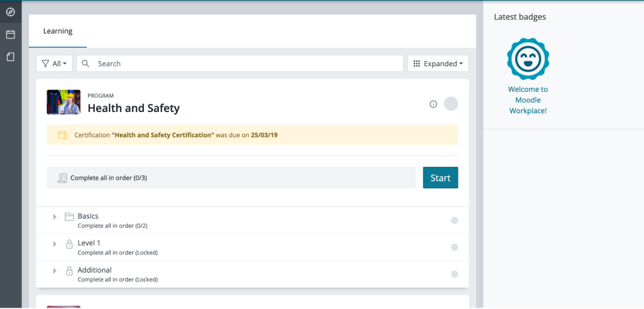Click the completion circle for Level 1
Screen dimensions: 644x309
click(454, 247)
